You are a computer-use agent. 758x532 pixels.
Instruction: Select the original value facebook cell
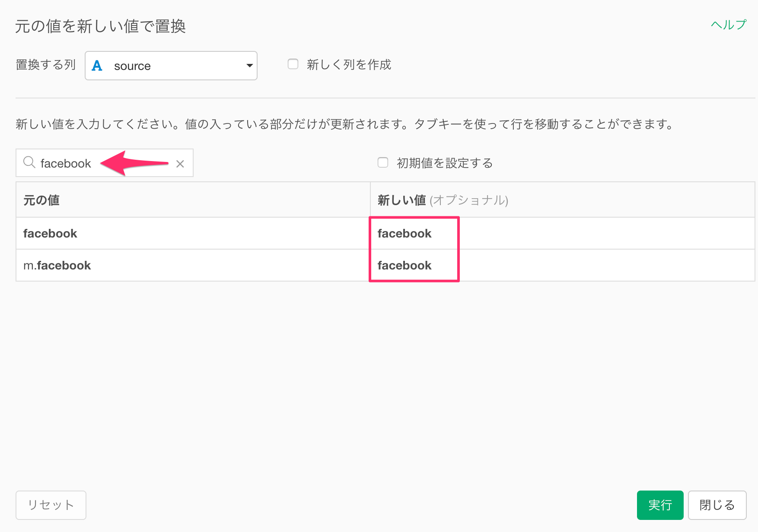click(193, 233)
